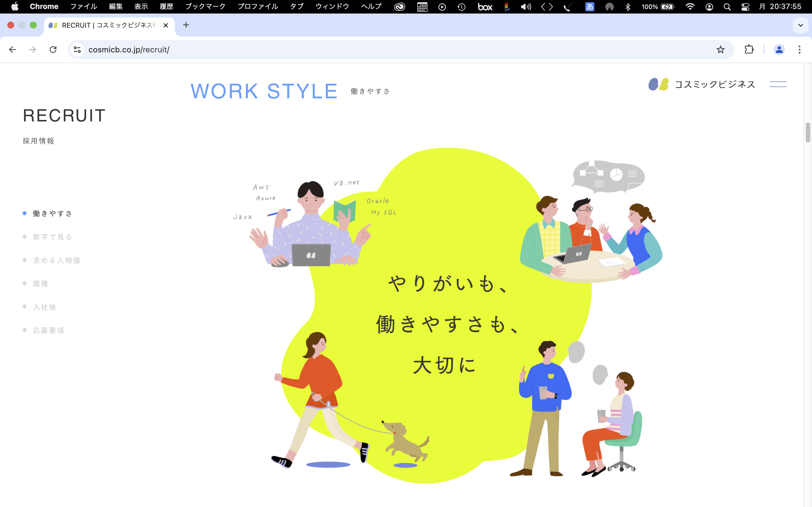The height and width of the screenshot is (507, 812).
Task: Expand the tab search dropdown arrow
Action: (x=800, y=25)
